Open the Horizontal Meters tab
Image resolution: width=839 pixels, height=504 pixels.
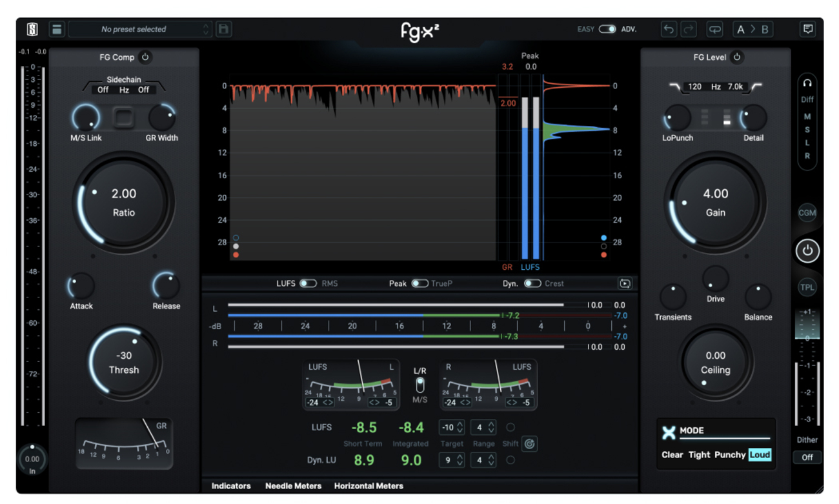tap(369, 486)
